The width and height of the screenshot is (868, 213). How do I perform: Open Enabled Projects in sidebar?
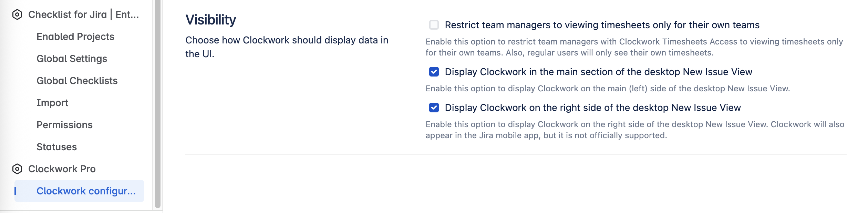click(x=75, y=37)
